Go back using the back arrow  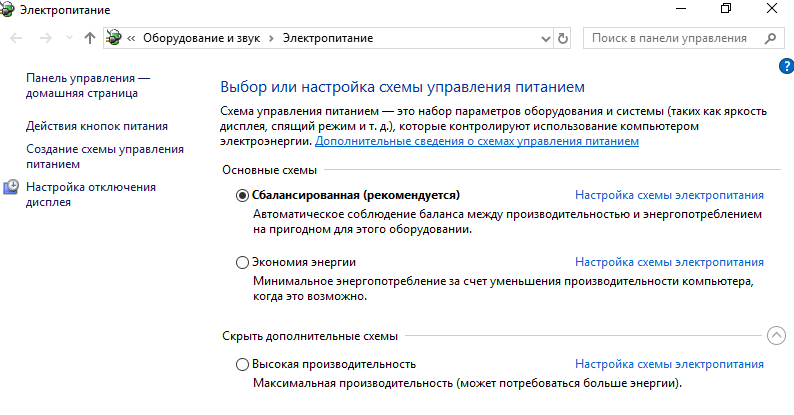point(16,38)
